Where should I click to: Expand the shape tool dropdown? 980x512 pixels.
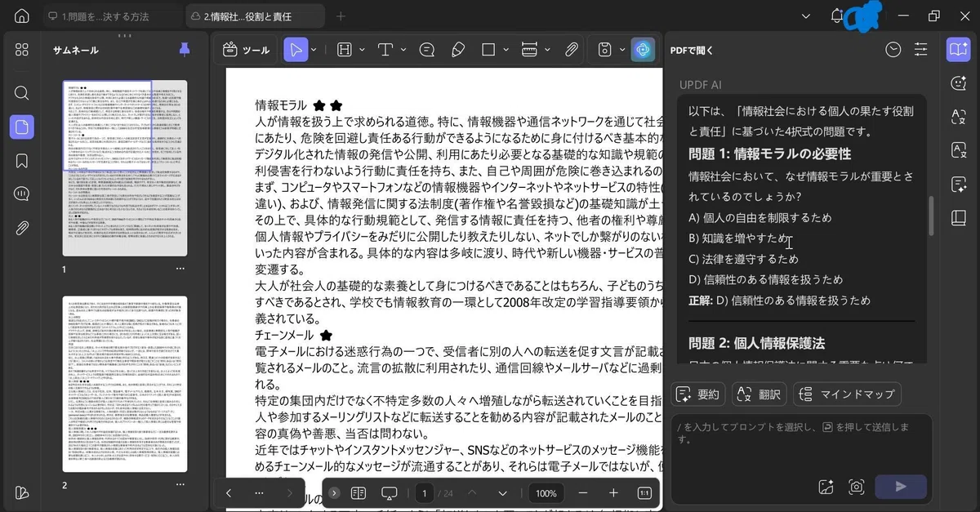coord(506,50)
